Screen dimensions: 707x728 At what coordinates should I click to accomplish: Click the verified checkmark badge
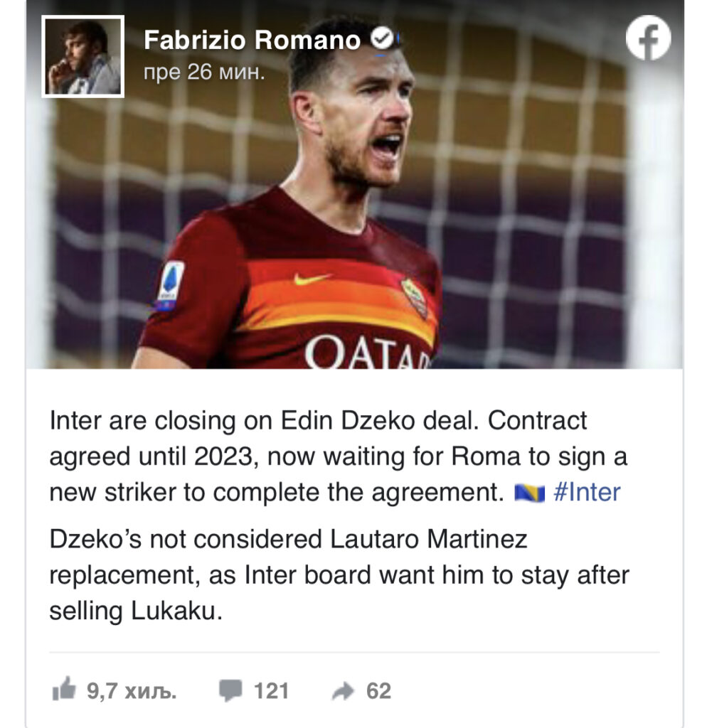[x=382, y=38]
